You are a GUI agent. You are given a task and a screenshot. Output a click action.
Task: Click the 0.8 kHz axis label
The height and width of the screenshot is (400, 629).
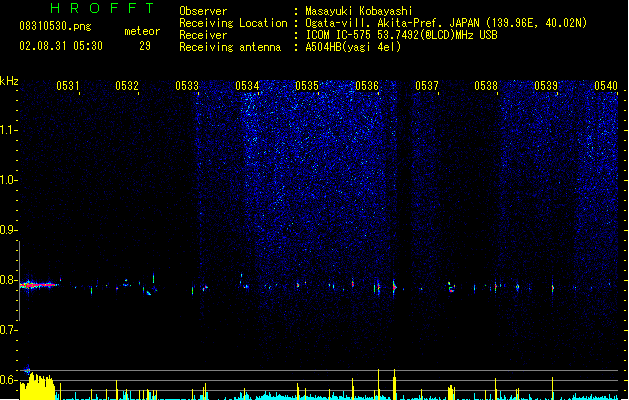(8, 280)
